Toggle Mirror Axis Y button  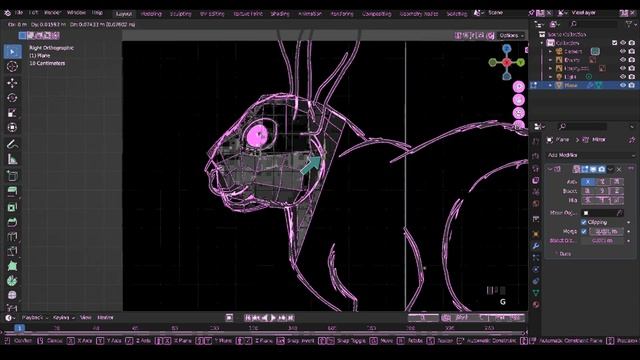coord(602,182)
